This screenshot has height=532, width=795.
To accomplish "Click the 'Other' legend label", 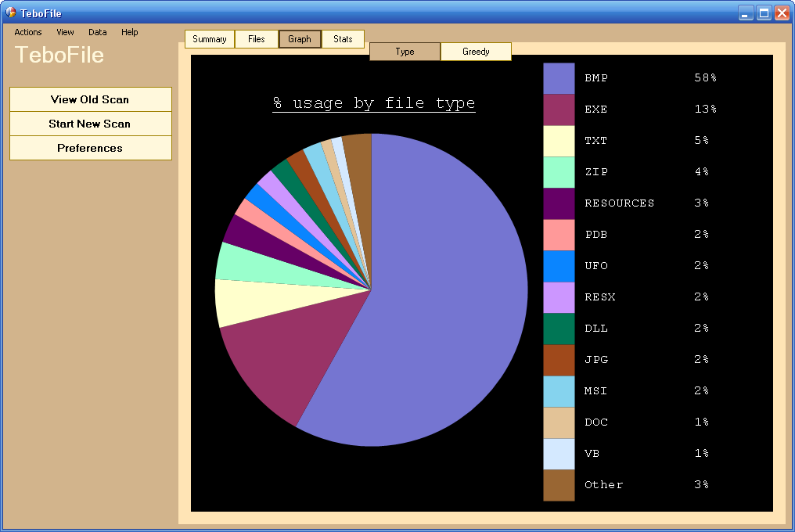I will pos(604,485).
